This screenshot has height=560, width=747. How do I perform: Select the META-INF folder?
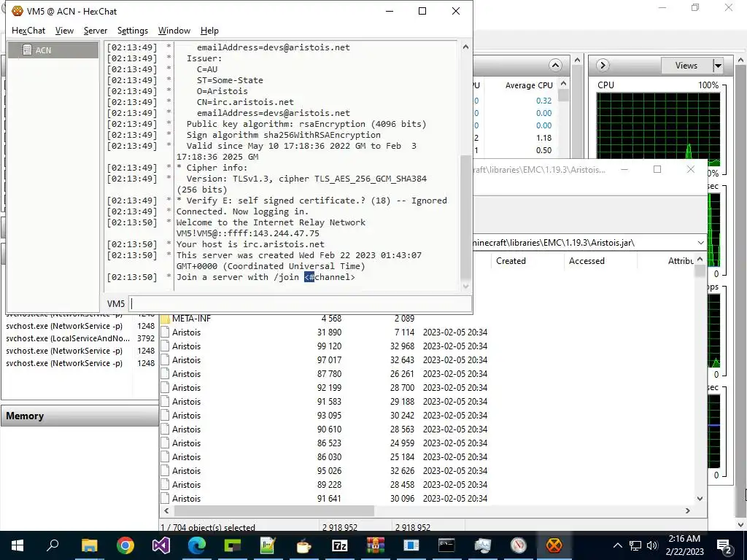point(191,318)
